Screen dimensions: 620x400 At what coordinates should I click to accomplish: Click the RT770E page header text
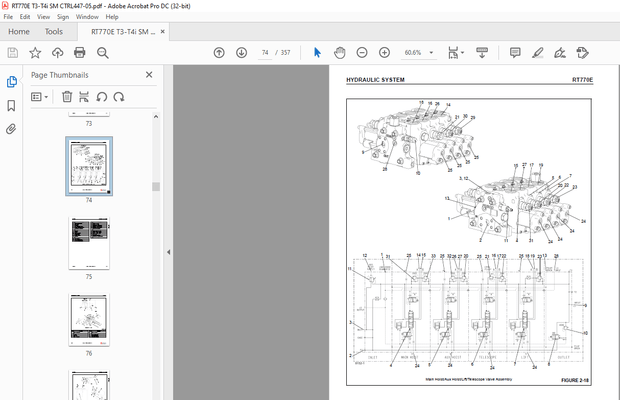582,79
